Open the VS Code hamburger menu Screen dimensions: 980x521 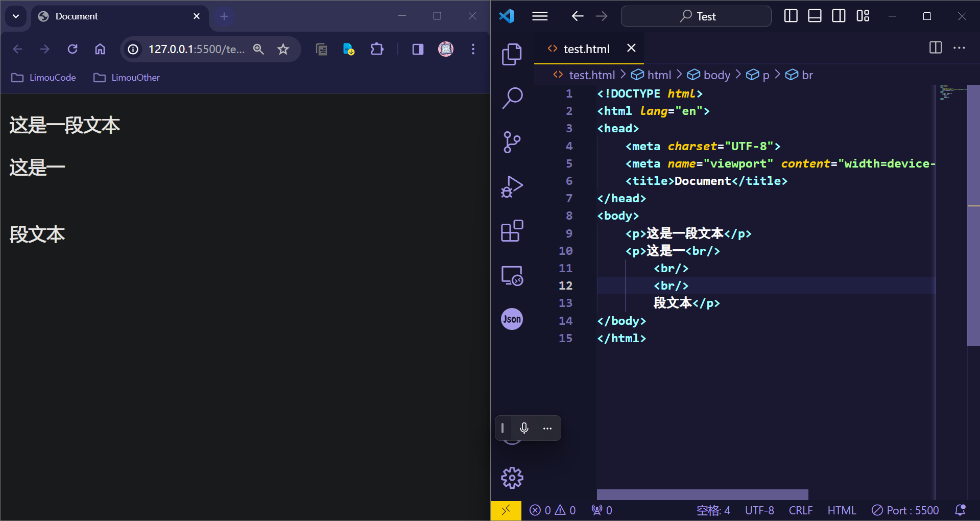coord(540,16)
